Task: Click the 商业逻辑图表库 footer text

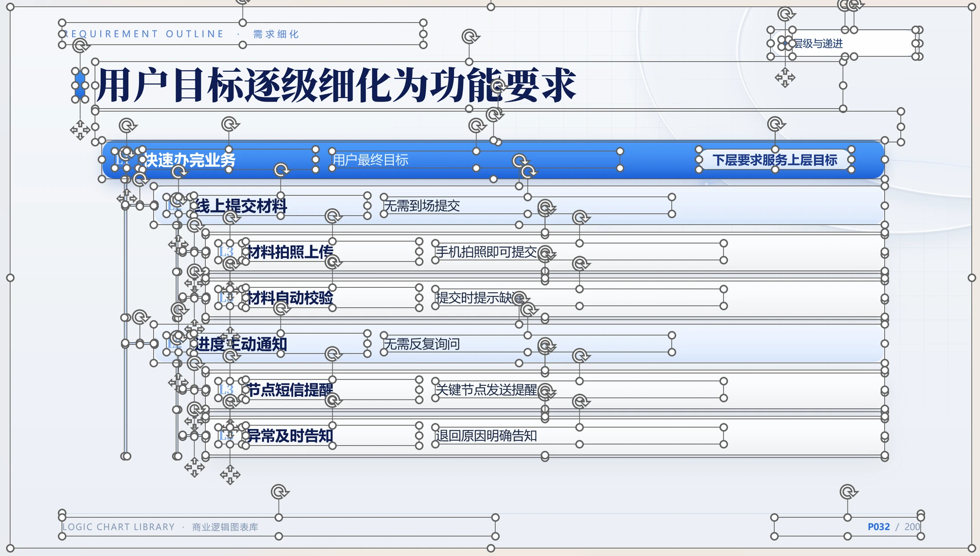Action: pyautogui.click(x=225, y=527)
